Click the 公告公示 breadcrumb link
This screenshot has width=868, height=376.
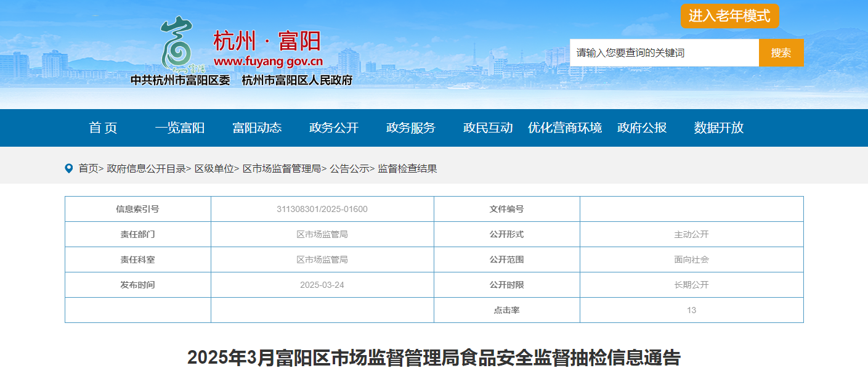point(349,168)
